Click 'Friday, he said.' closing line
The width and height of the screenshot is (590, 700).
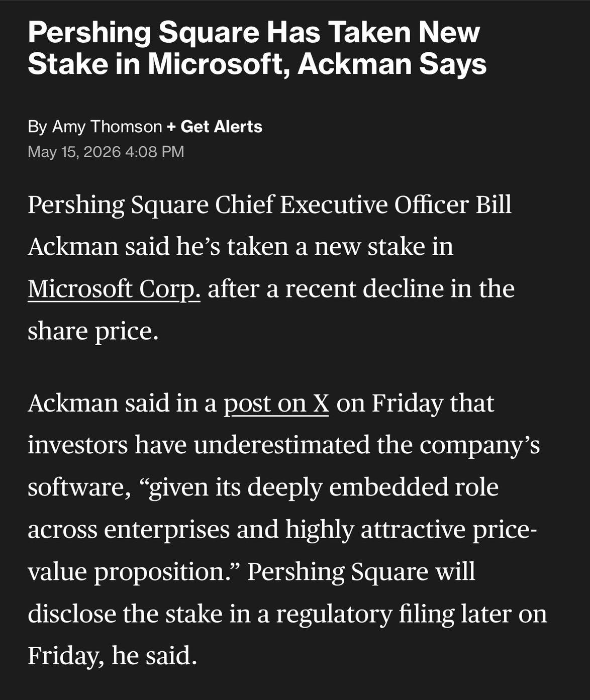click(x=112, y=656)
